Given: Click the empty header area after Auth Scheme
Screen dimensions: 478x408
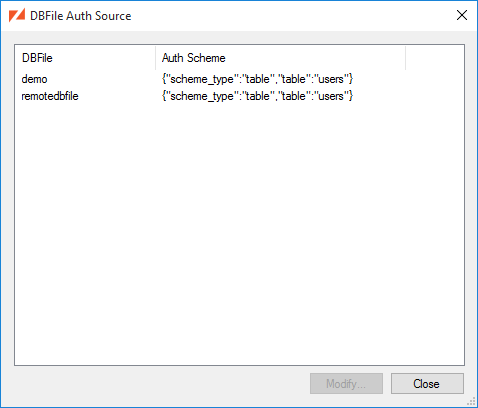Looking at the screenshot, I should pyautogui.click(x=435, y=58).
